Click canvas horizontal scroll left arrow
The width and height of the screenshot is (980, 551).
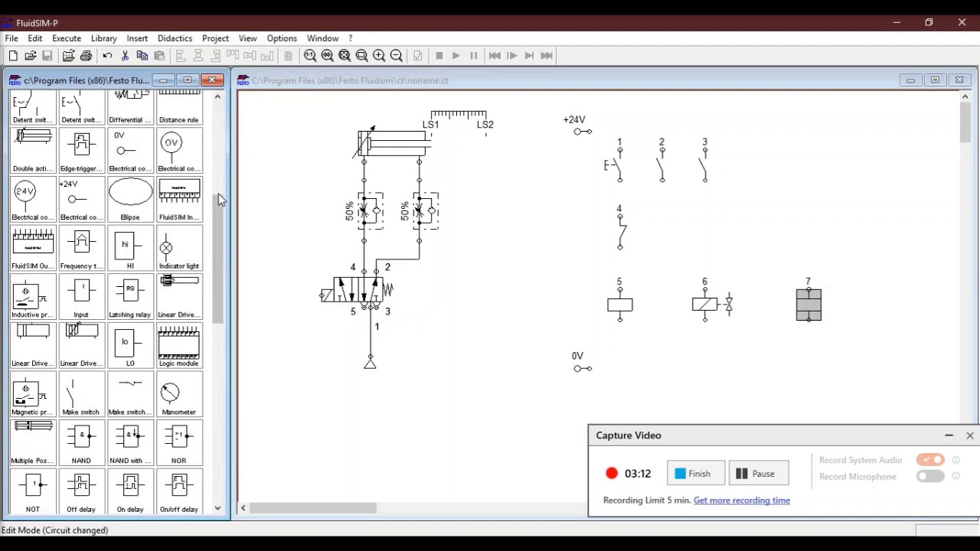coord(243,508)
